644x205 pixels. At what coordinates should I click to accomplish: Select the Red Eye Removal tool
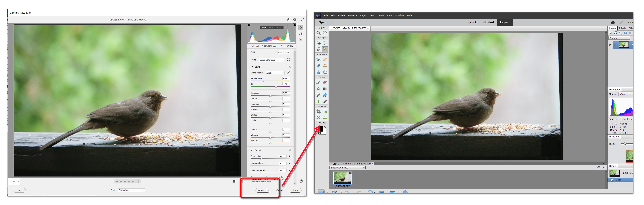[318, 60]
